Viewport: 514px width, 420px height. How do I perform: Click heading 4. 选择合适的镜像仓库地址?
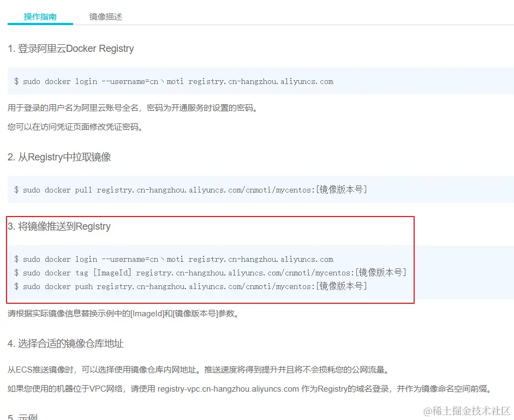tap(65, 343)
